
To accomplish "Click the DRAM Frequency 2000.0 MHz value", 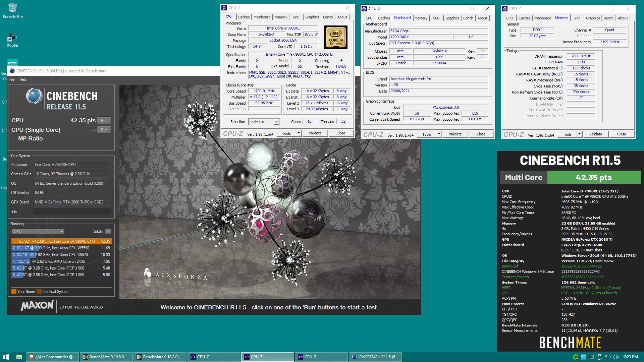I will 581,56.
